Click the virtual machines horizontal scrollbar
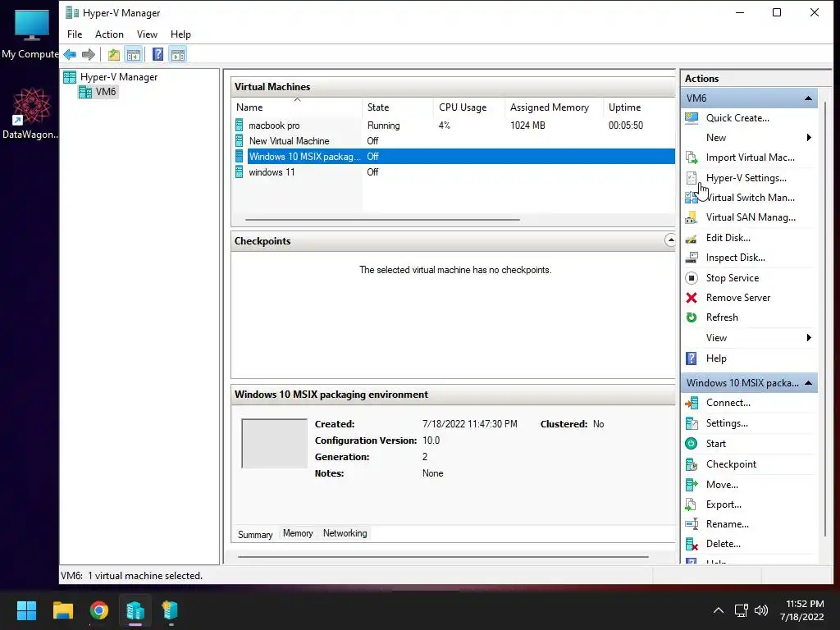 [x=382, y=220]
